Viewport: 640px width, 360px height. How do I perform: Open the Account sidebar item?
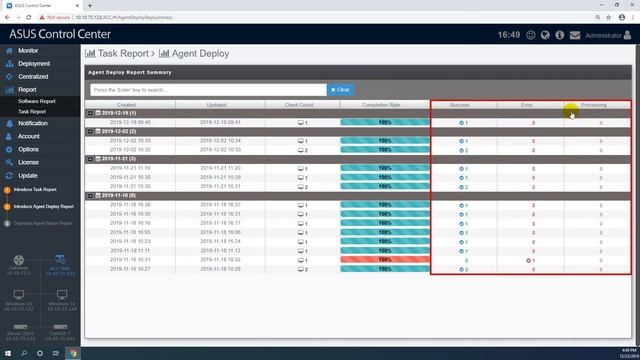[x=29, y=136]
